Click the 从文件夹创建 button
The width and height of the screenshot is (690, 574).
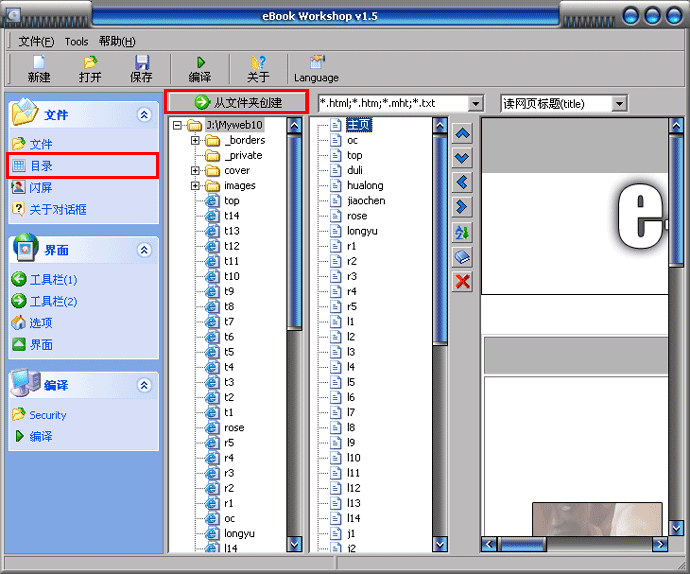pos(236,102)
